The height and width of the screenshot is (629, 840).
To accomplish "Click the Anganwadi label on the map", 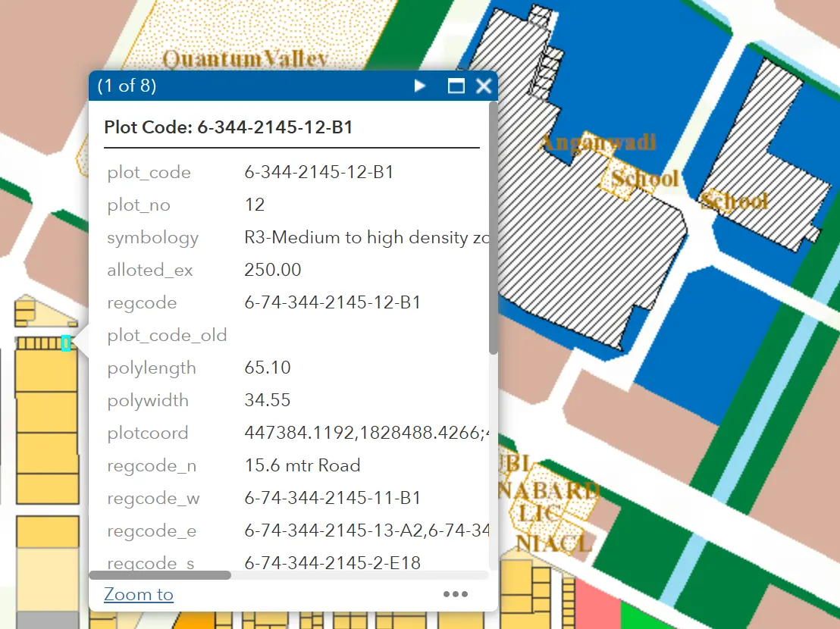I will (597, 142).
